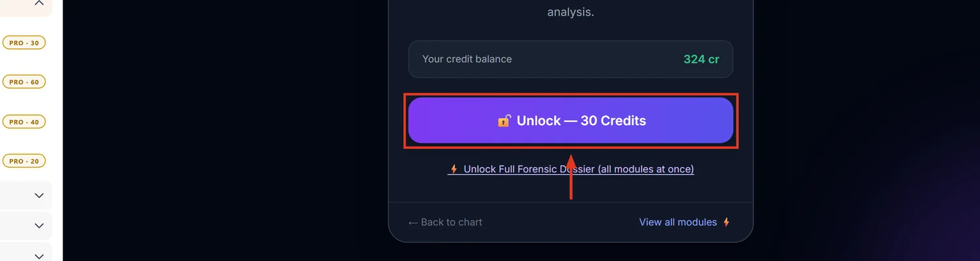Select the PRO · 40 badge in the sidebar
Image resolution: width=980 pixels, height=261 pixels.
pos(24,122)
